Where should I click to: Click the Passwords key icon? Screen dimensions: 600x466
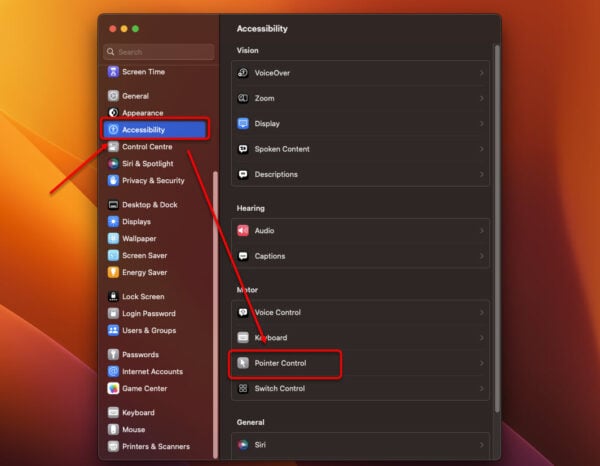tap(113, 354)
